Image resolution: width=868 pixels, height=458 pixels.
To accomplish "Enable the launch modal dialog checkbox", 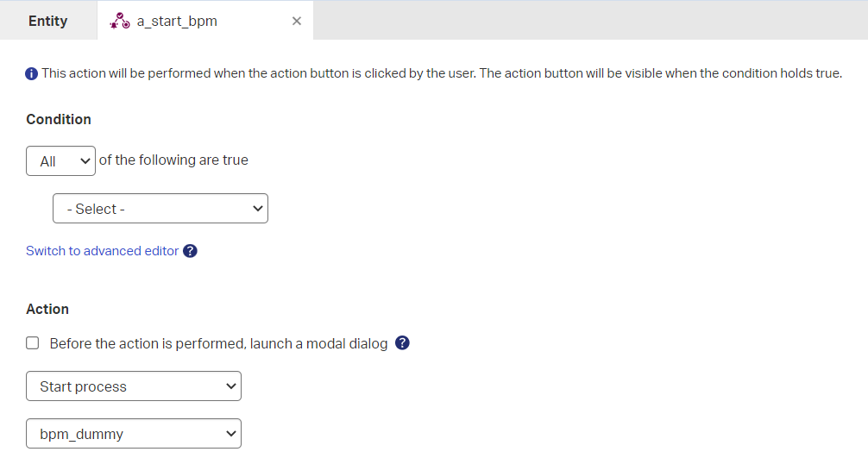I will tap(33, 343).
